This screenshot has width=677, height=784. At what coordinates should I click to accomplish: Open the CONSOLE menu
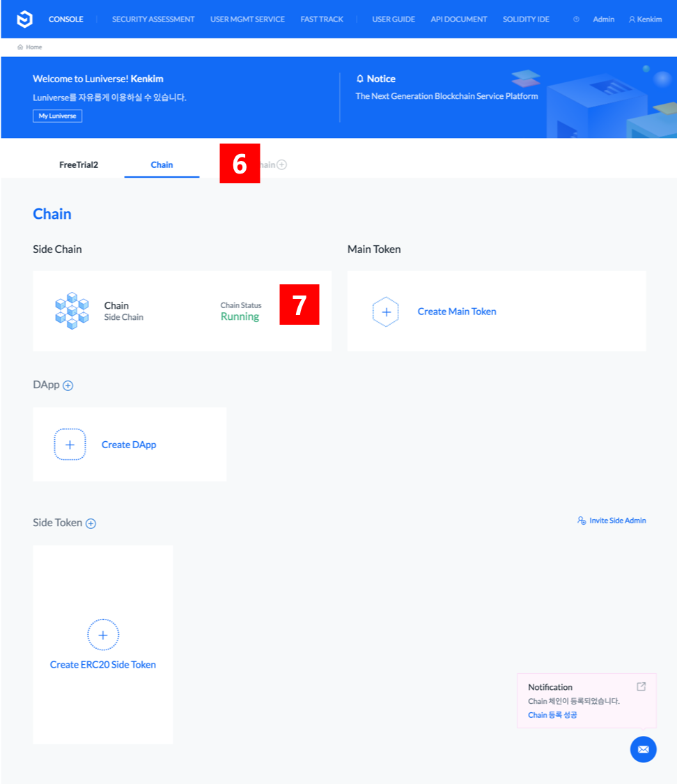pyautogui.click(x=66, y=19)
